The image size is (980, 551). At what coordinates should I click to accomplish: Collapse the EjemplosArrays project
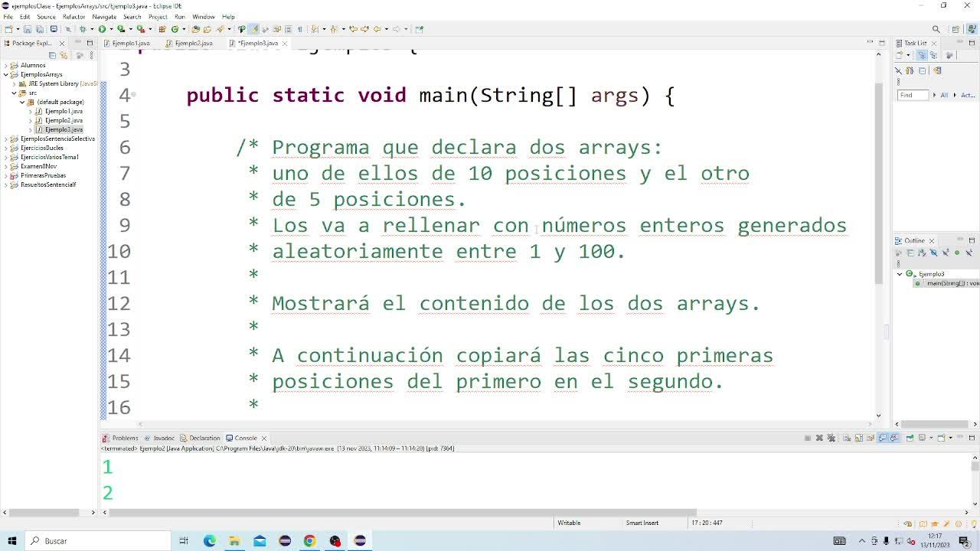pos(6,74)
